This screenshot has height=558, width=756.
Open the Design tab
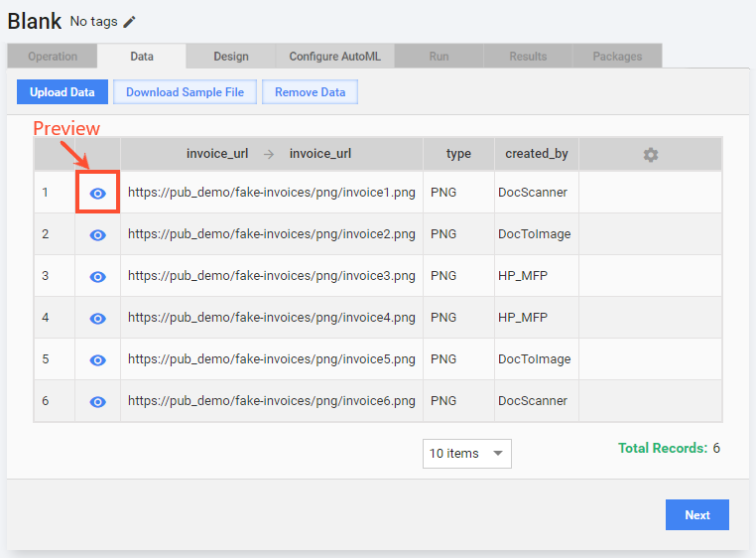coord(231,56)
